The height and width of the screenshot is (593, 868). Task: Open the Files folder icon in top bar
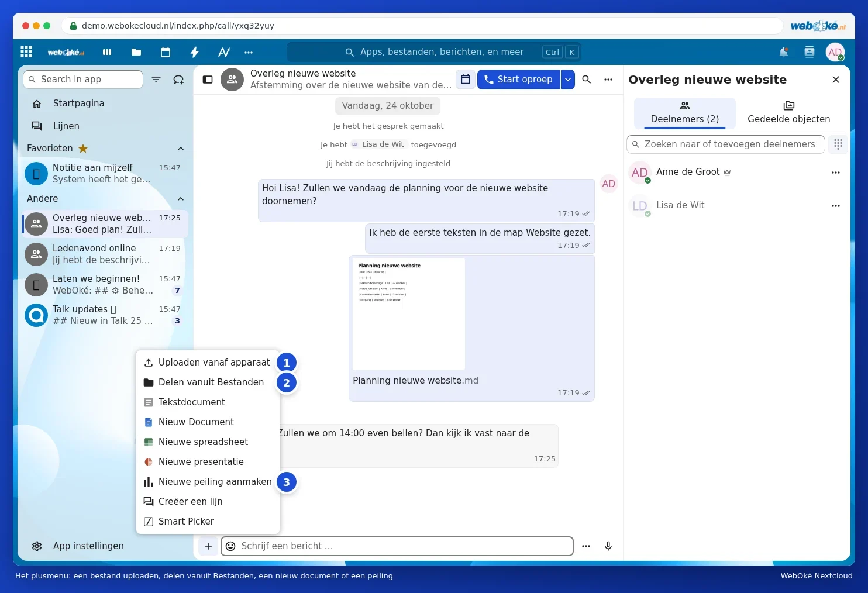[x=136, y=52]
